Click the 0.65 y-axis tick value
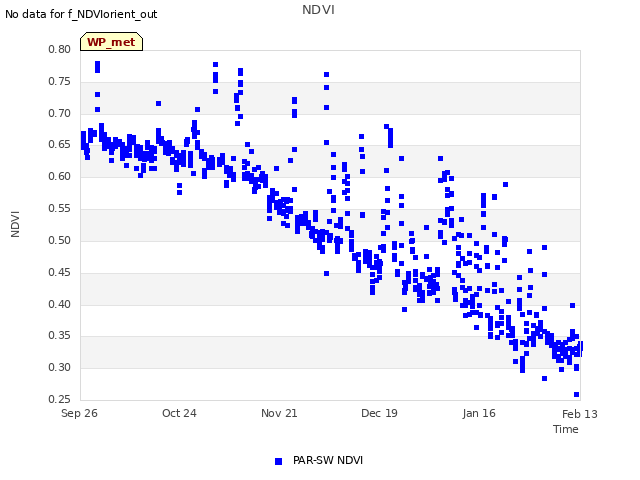This screenshot has height=480, width=640. pos(60,145)
